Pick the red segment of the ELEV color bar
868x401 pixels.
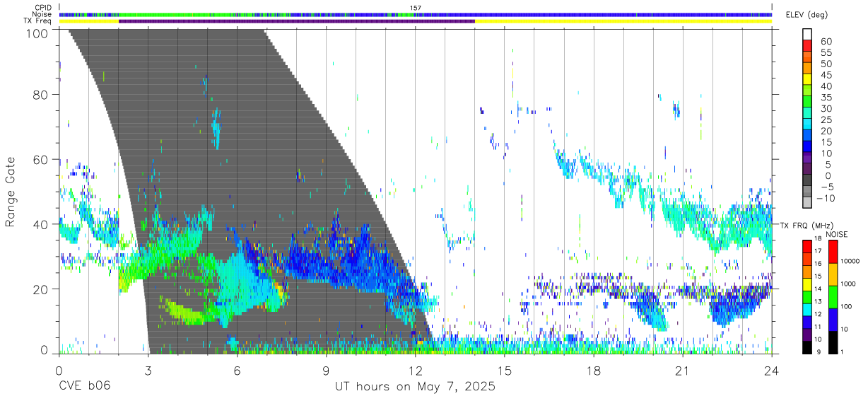tap(807, 45)
